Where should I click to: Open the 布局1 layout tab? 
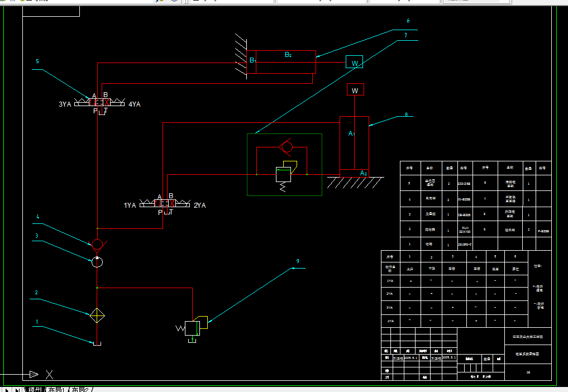coord(56,390)
